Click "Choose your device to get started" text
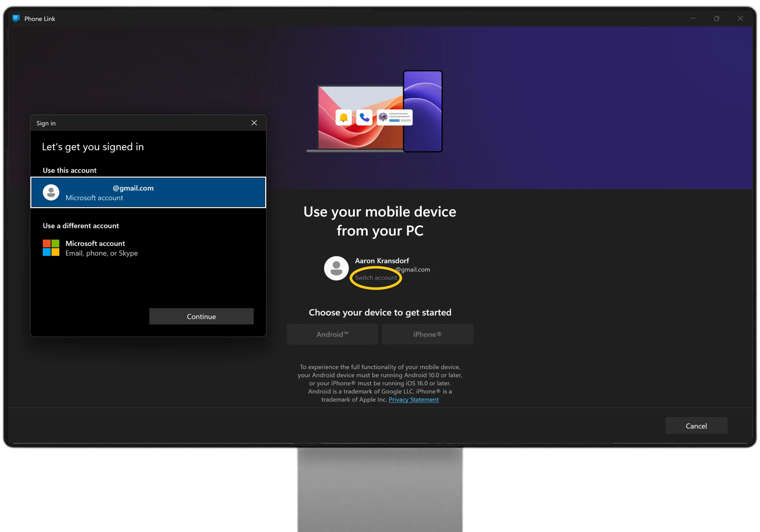This screenshot has width=760, height=532. pyautogui.click(x=380, y=312)
